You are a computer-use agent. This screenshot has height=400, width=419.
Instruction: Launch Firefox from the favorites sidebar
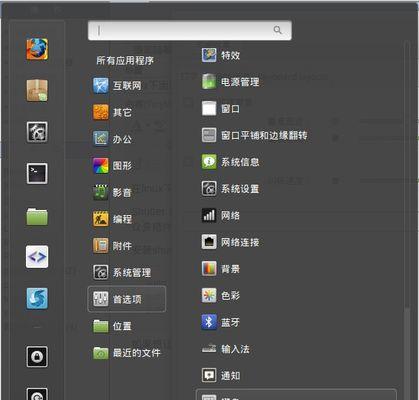pos(37,49)
